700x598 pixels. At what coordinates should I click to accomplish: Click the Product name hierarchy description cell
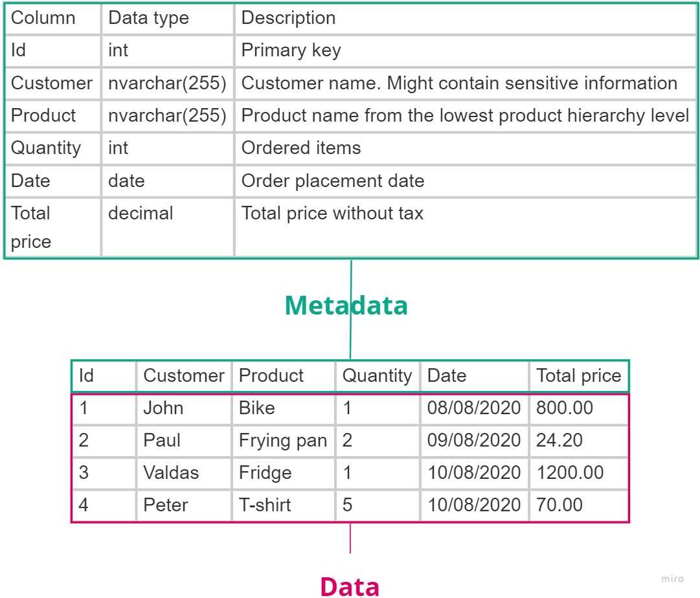tap(465, 116)
